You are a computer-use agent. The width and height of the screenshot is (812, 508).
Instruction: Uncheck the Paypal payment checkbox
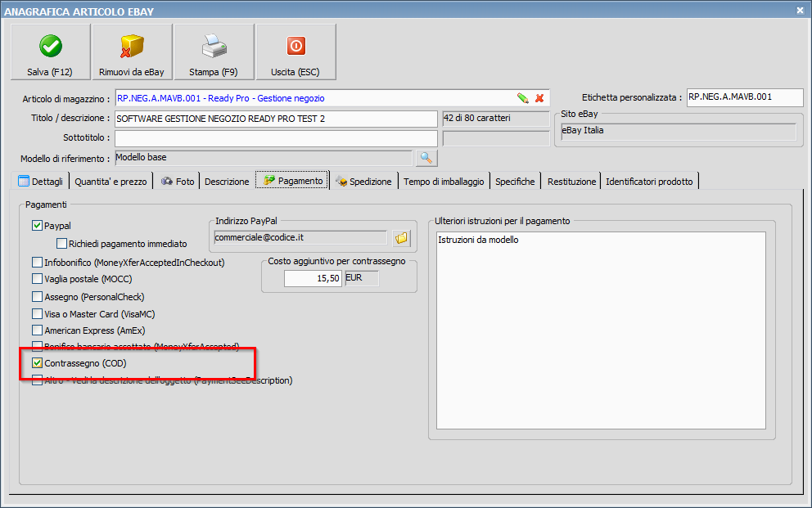click(37, 226)
